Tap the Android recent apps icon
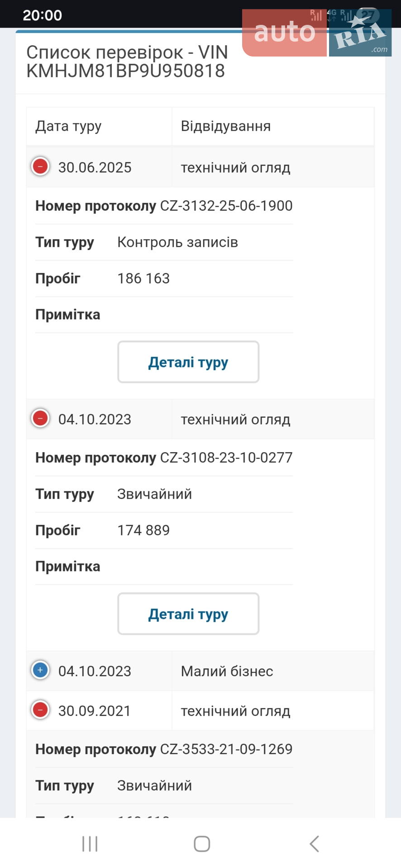 click(90, 844)
